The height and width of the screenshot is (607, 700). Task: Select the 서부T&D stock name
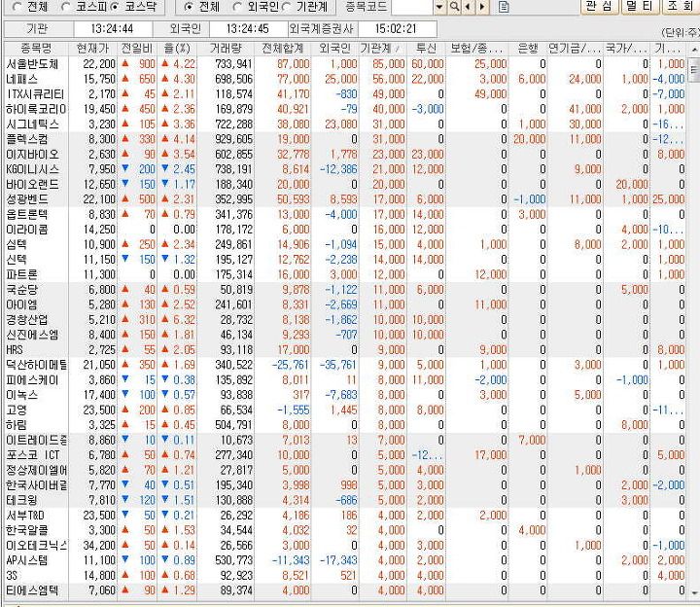click(x=25, y=516)
